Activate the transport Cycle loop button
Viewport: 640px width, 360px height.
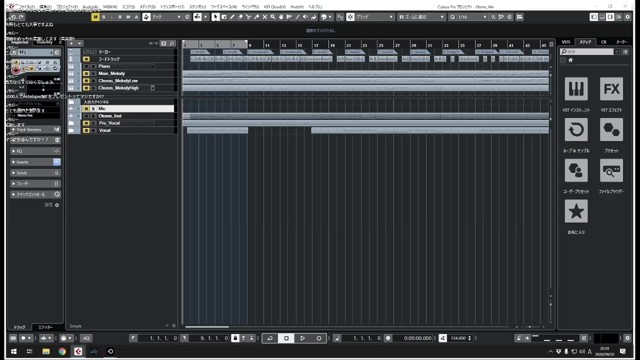270,338
